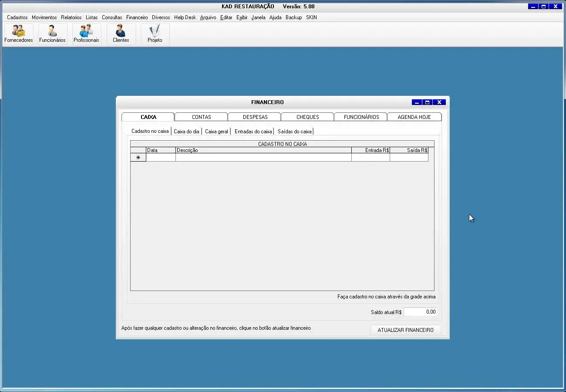Open the Saídas do caixa sub-tab
Viewport: 566px width, 392px height.
(x=294, y=131)
